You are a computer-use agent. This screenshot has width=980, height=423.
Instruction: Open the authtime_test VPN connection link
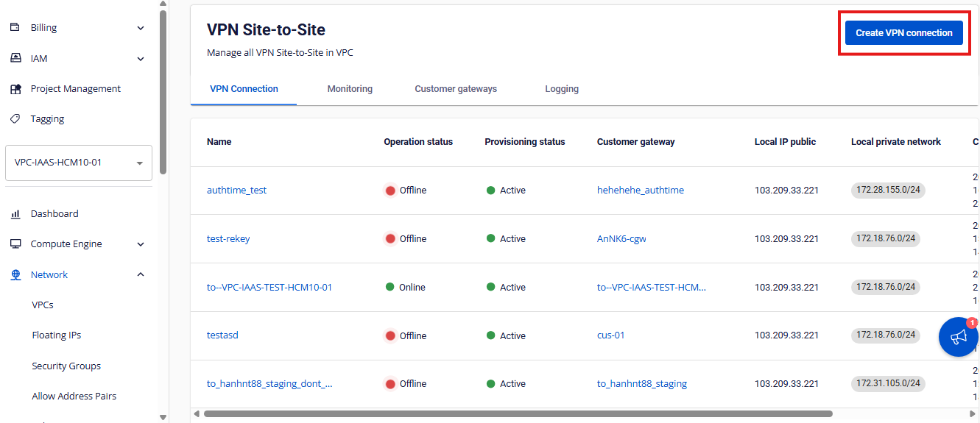[x=236, y=191]
